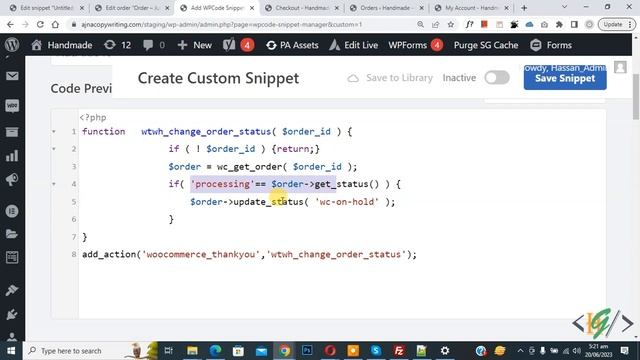640x360 pixels.
Task: Go back in the browser
Action: click(x=10, y=24)
